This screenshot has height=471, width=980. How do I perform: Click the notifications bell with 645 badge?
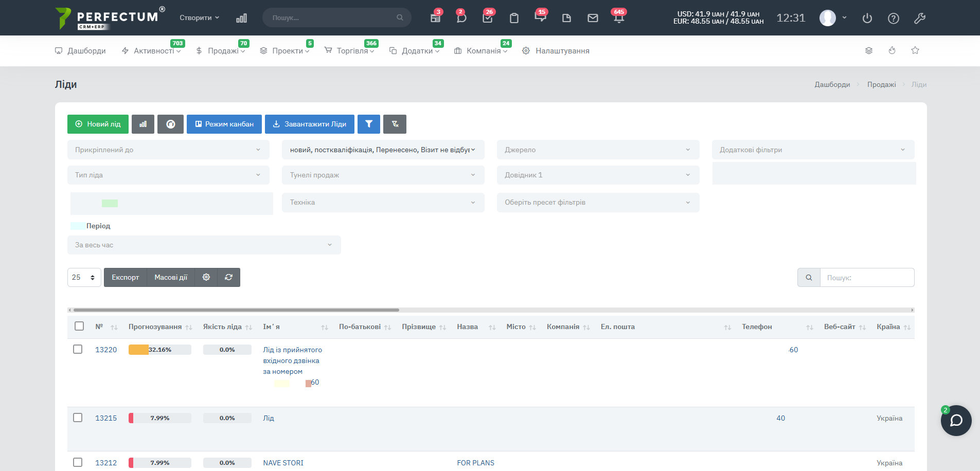coord(618,18)
